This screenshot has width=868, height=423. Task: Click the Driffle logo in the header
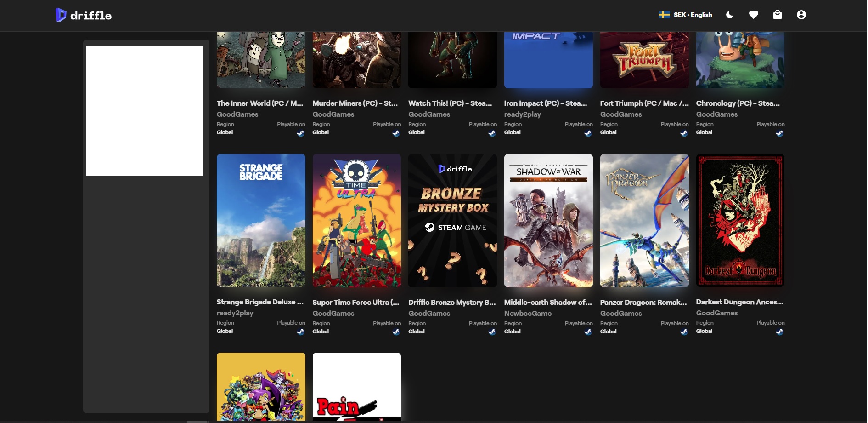click(x=84, y=15)
